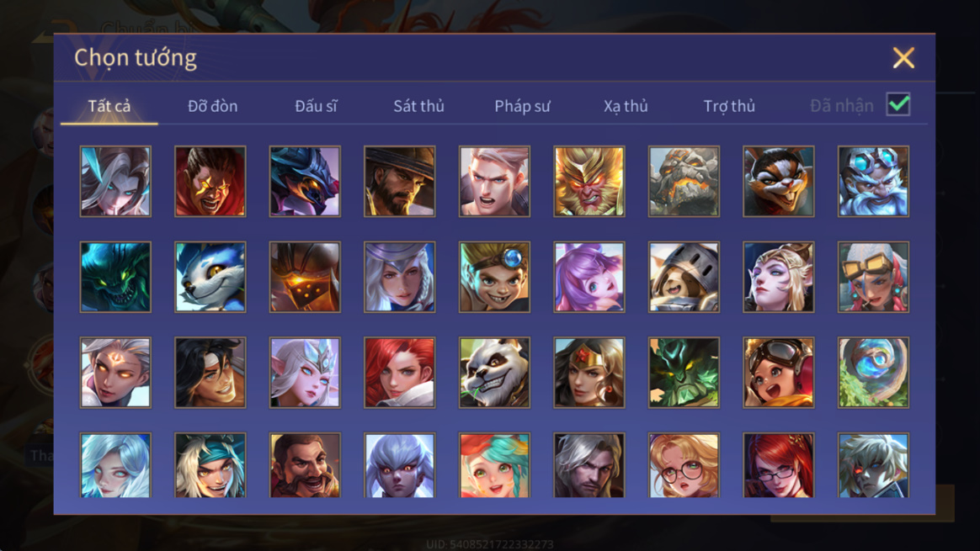This screenshot has height=551, width=980.
Task: Pick the green glowing-eyed monster hero
Action: tap(115, 278)
